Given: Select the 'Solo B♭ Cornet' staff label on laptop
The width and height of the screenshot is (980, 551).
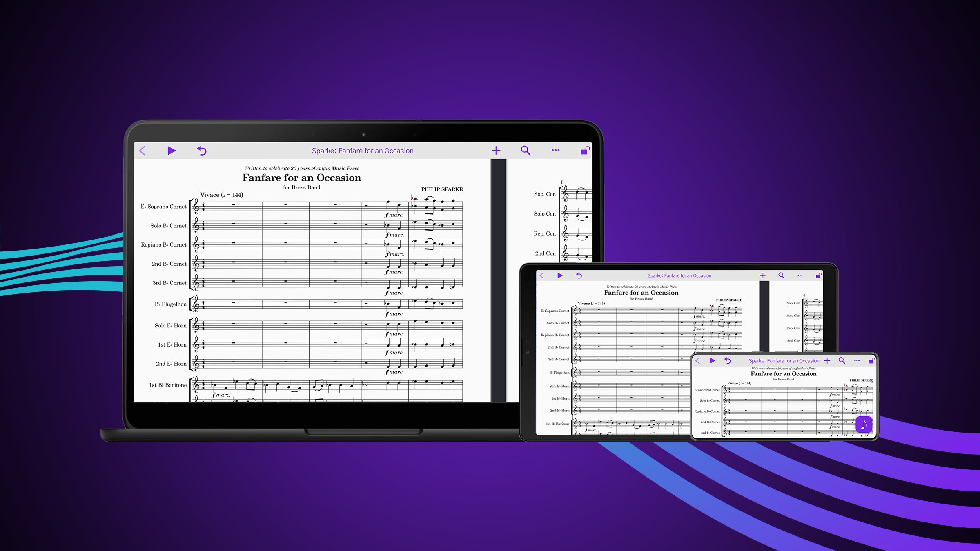Looking at the screenshot, I should [168, 226].
